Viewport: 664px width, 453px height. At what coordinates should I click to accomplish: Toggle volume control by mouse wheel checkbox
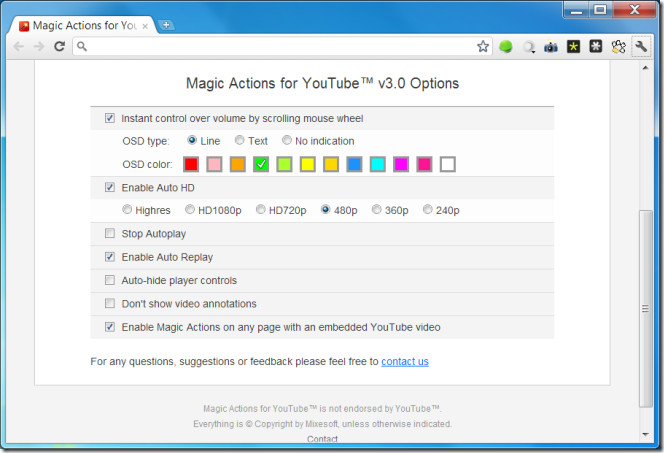tap(110, 118)
